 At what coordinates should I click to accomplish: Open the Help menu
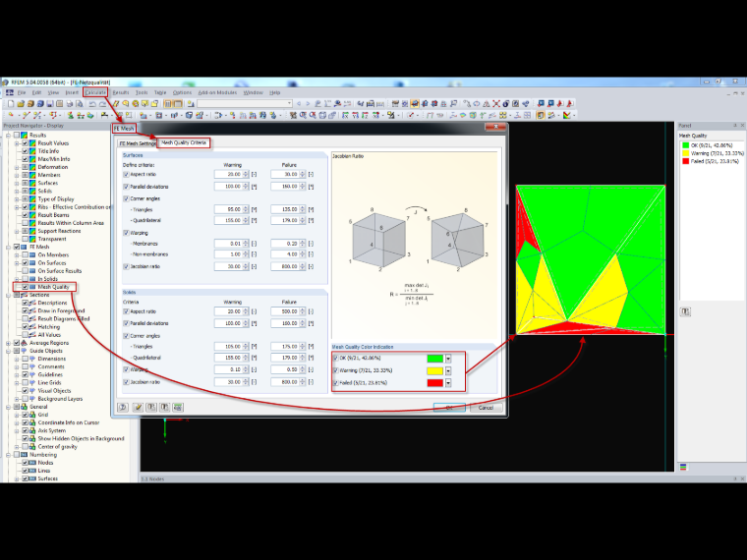(x=275, y=92)
